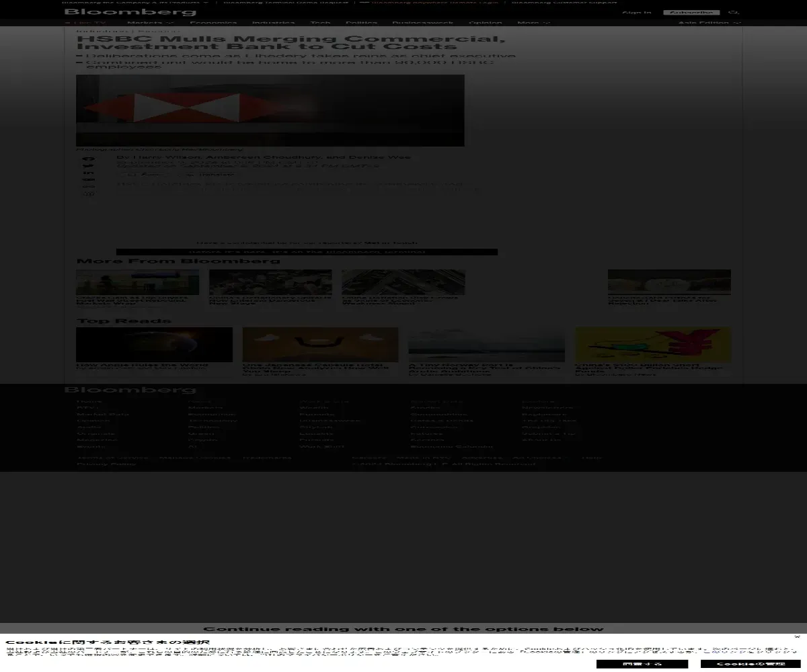This screenshot has width=807, height=672.
Task: Open Bloomberg Anywhere Remote Login link
Action: pos(430,2)
